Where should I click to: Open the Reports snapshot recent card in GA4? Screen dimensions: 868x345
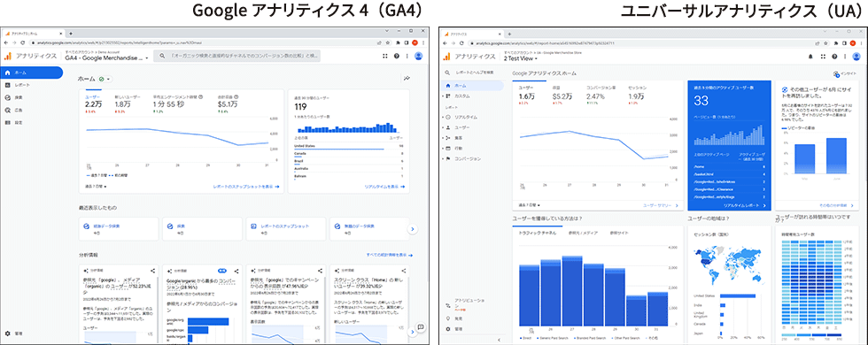[285, 229]
